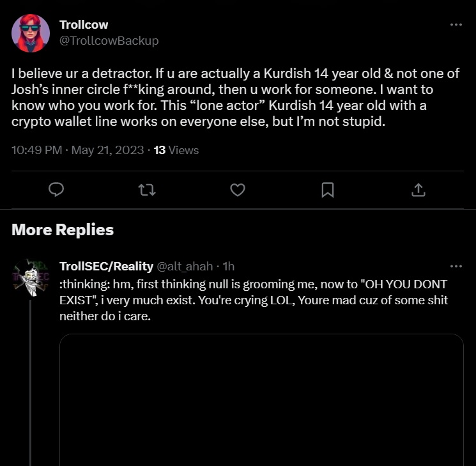Share the tweet via share icon
Image resolution: width=476 pixels, height=466 pixels.
[x=418, y=190]
